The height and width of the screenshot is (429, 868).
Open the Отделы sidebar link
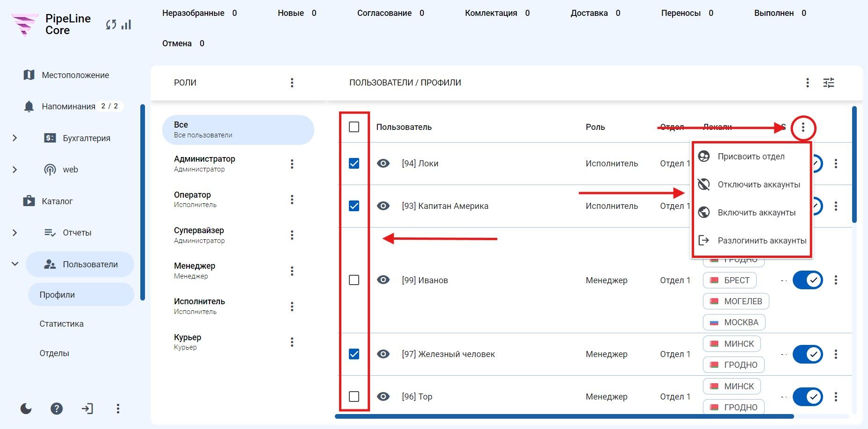pyautogui.click(x=54, y=353)
